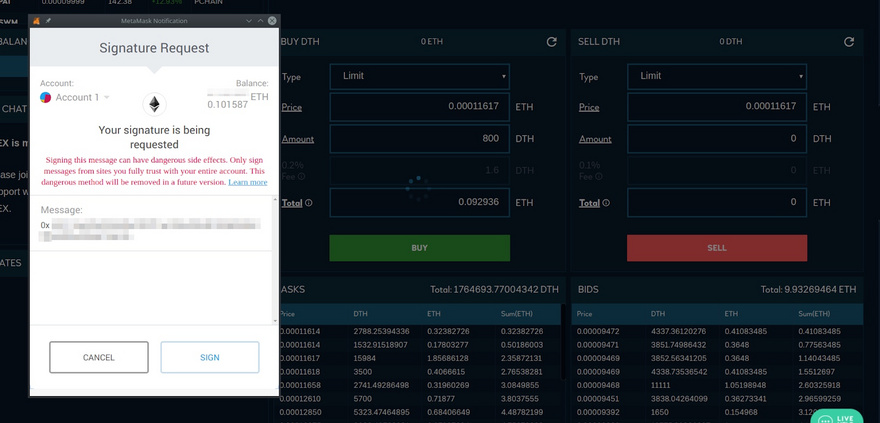Open the Learn more link

click(248, 182)
